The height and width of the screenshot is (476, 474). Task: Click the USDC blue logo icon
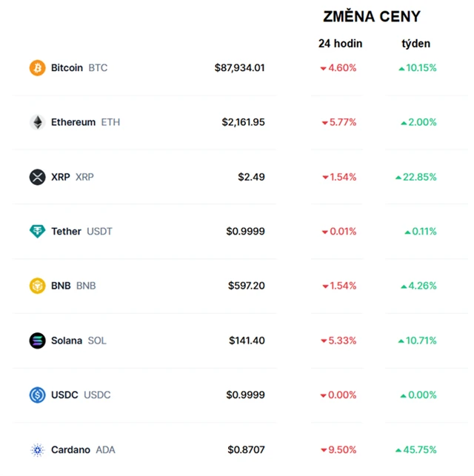click(x=37, y=395)
